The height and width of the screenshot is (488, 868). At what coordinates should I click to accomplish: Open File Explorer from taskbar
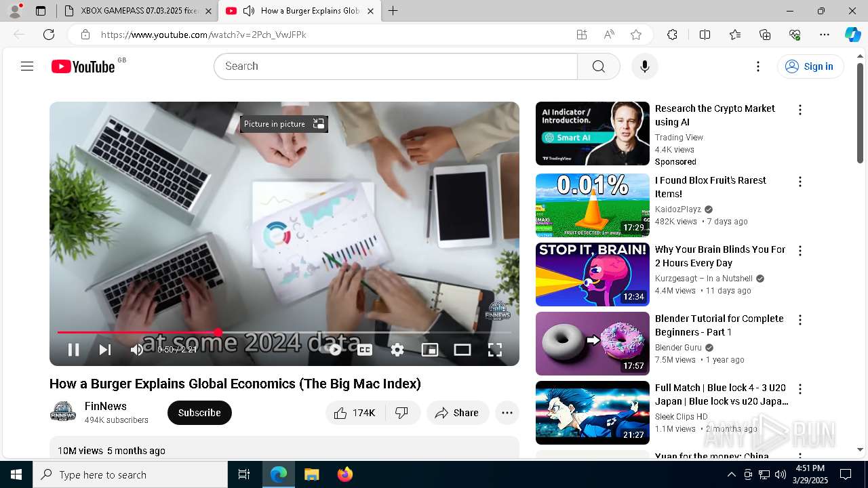click(x=311, y=474)
